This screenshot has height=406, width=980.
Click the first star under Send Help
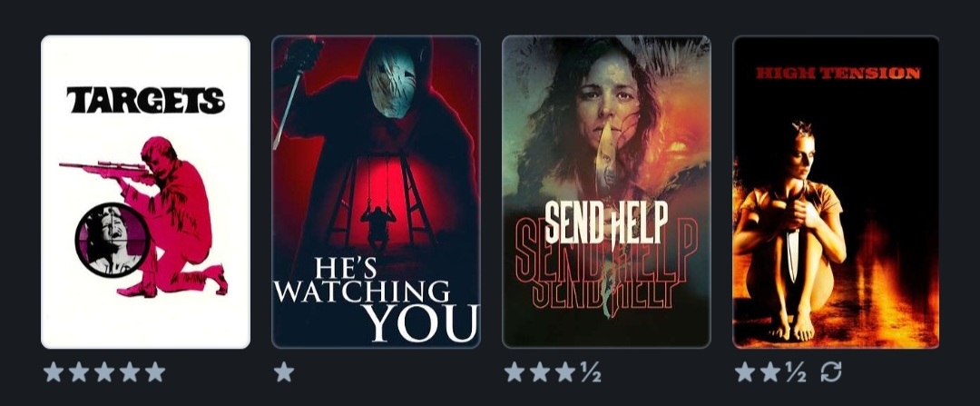pos(514,371)
